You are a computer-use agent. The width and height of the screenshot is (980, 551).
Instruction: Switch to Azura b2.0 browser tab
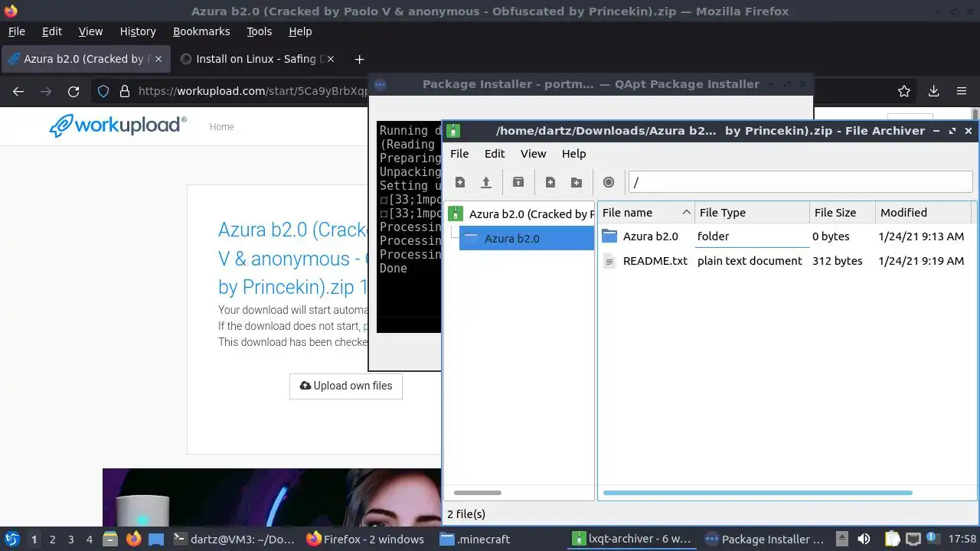(x=84, y=59)
